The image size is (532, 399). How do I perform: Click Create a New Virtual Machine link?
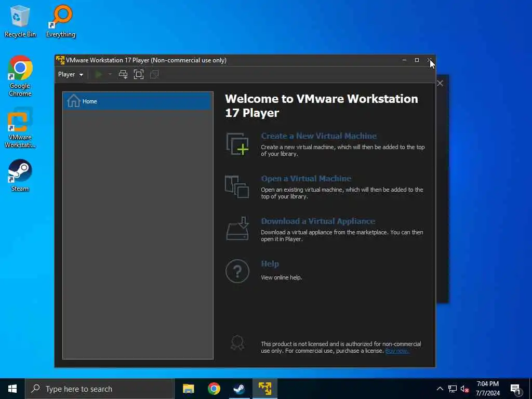pos(318,136)
